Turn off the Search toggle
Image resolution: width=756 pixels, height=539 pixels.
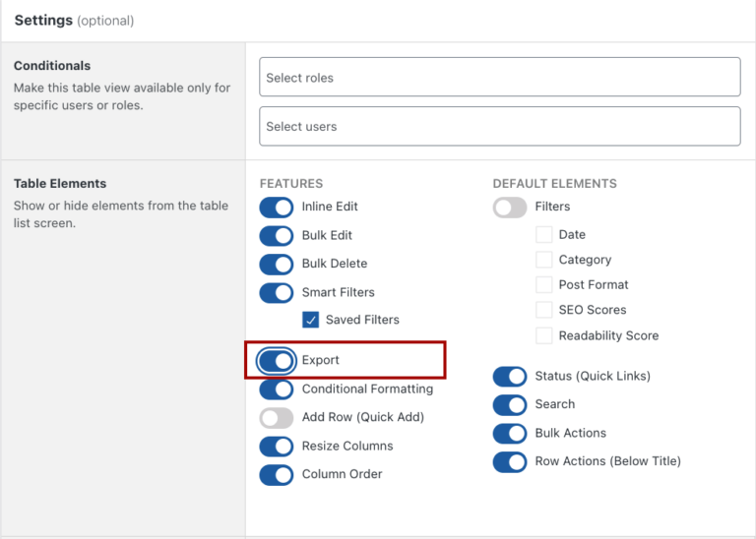(510, 405)
